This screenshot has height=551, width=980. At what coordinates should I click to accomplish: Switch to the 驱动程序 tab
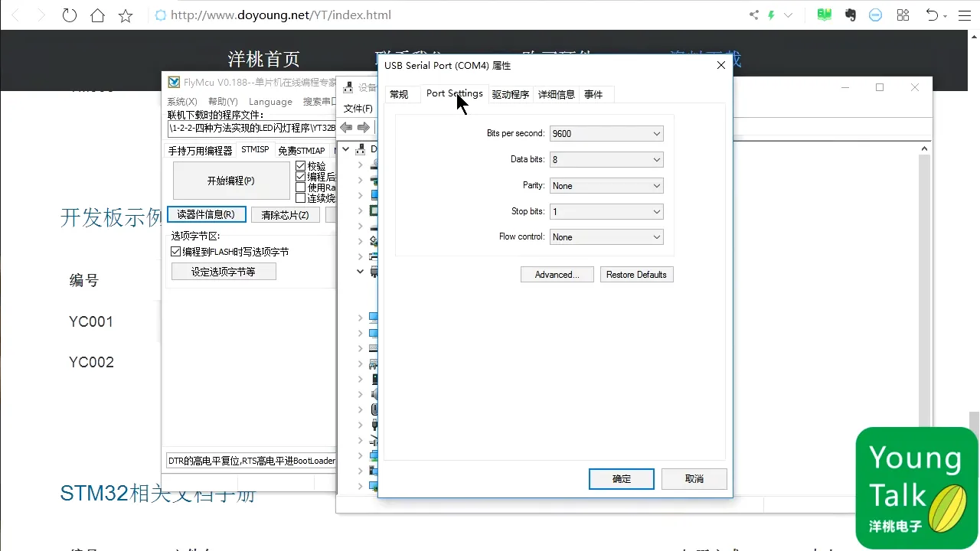tap(511, 93)
